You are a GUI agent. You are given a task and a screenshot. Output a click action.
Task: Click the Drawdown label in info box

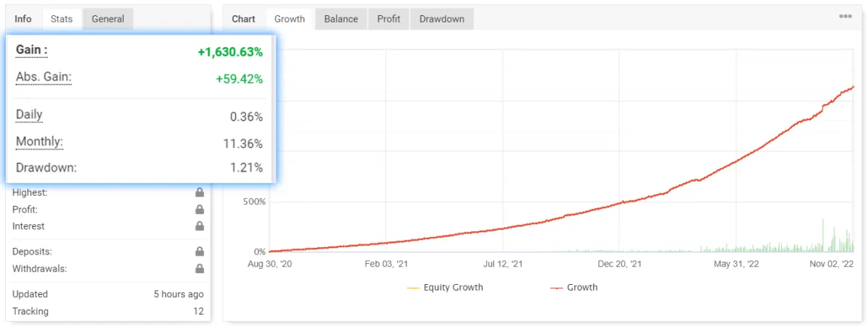tap(46, 168)
